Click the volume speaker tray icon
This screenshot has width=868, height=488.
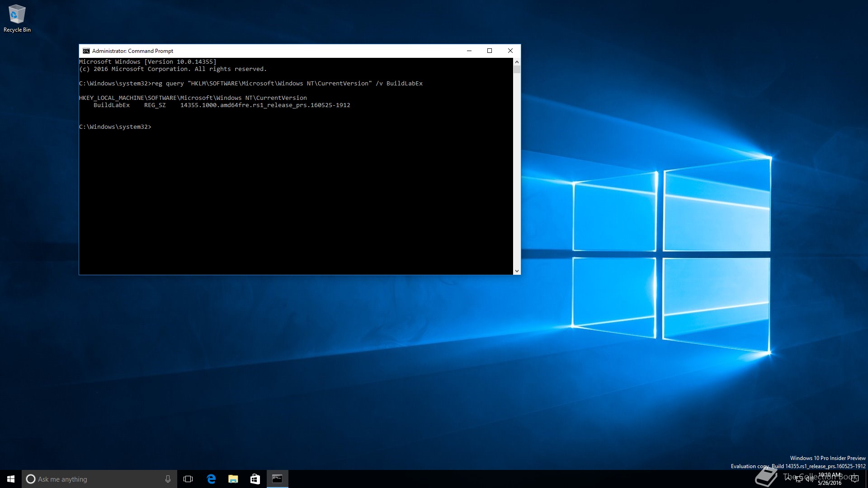coord(809,479)
